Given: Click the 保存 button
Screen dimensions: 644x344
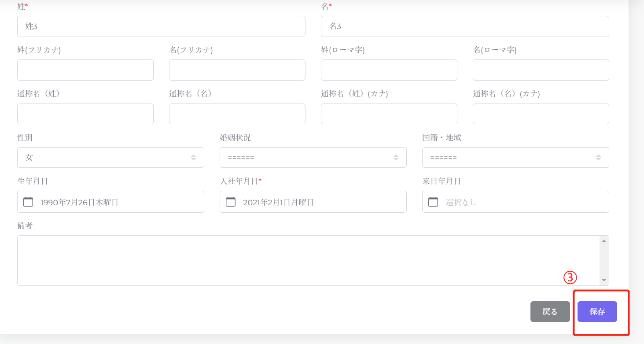Looking at the screenshot, I should (597, 312).
